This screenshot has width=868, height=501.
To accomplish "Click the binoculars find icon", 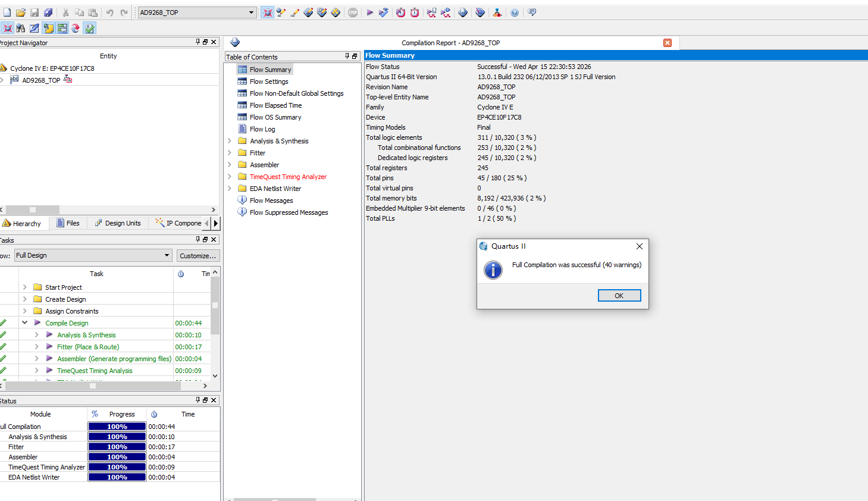I will [21, 28].
